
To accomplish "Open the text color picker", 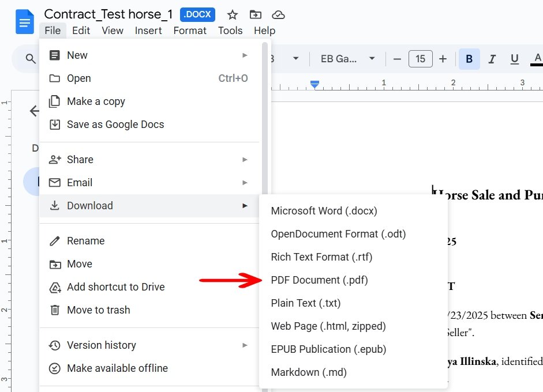I will click(537, 59).
